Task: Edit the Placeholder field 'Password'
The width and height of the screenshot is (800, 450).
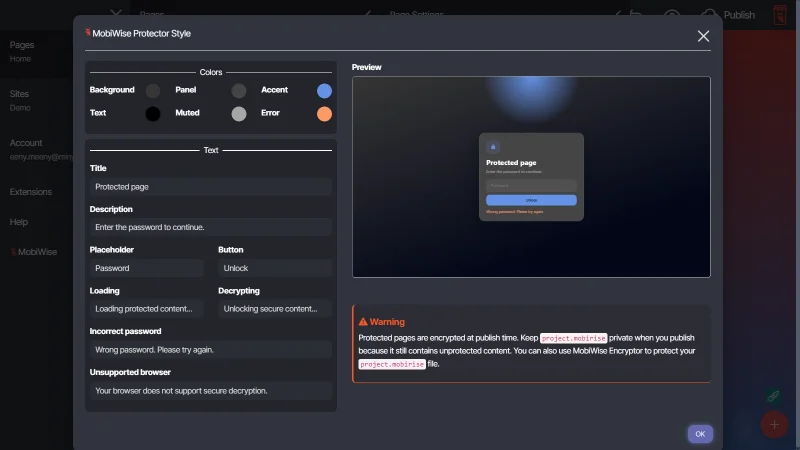Action: [146, 268]
